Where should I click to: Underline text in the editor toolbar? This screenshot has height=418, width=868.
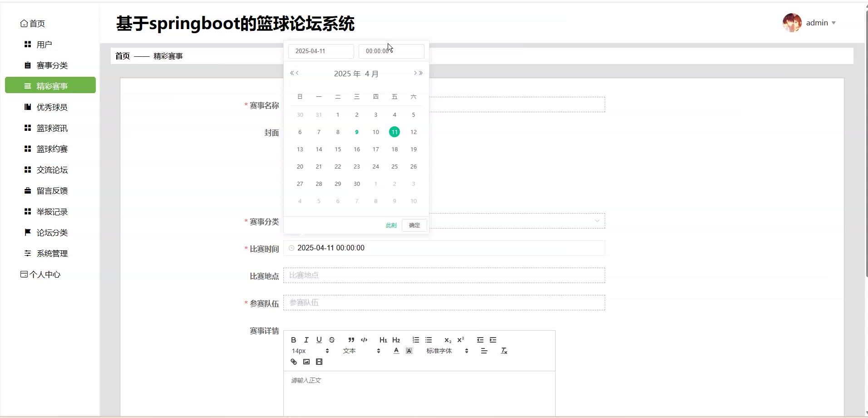(x=319, y=340)
